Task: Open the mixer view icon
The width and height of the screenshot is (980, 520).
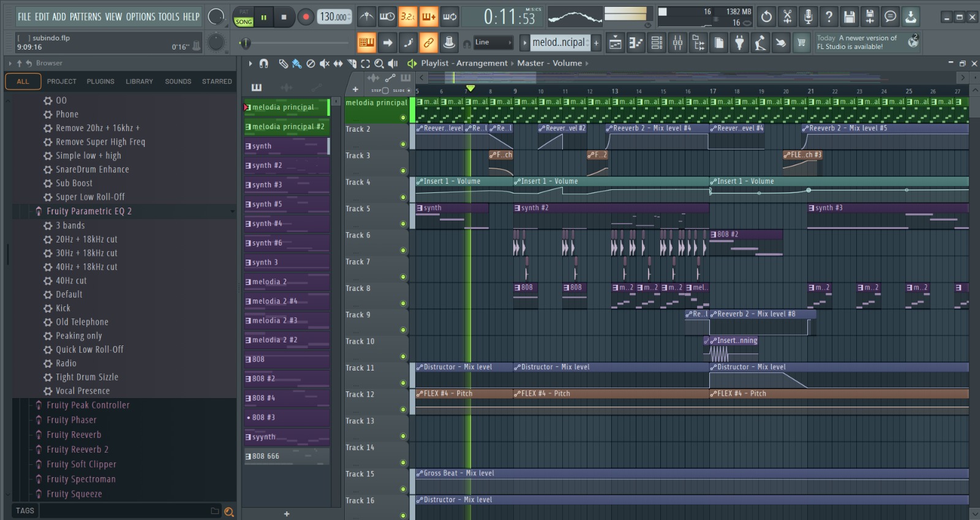Action: click(677, 42)
